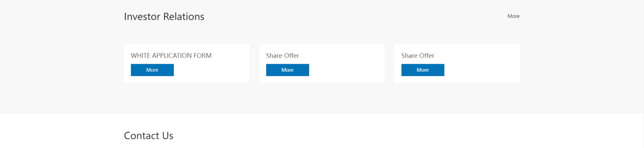This screenshot has height=148, width=644.
Task: Click the word WHITE in first card title
Action: tap(141, 55)
